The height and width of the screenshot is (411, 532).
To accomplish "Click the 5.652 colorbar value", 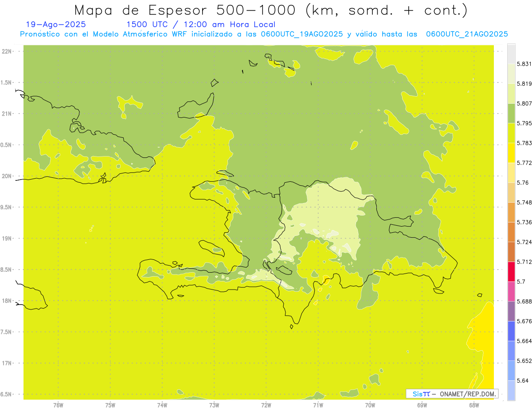I will (525, 361).
